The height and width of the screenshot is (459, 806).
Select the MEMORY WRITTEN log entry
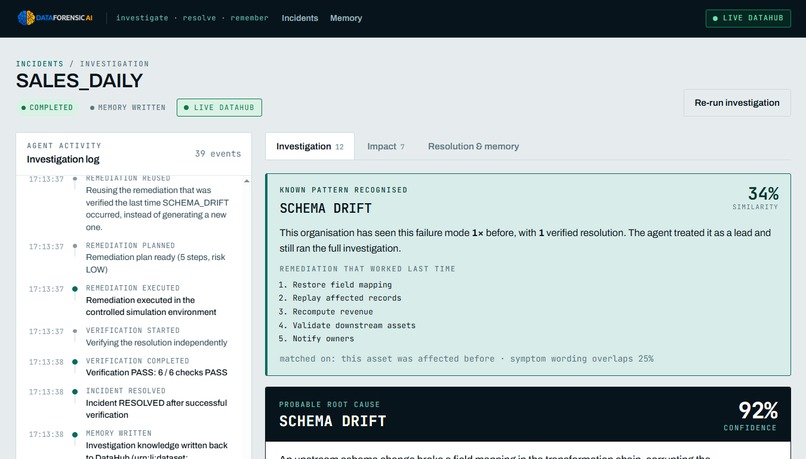pyautogui.click(x=134, y=444)
